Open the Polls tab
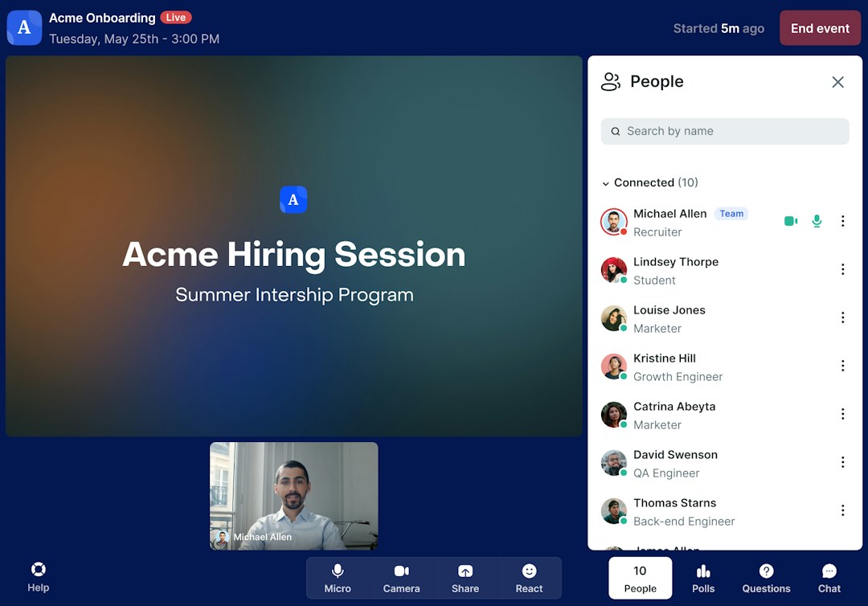This screenshot has height=606, width=868. pyautogui.click(x=703, y=579)
